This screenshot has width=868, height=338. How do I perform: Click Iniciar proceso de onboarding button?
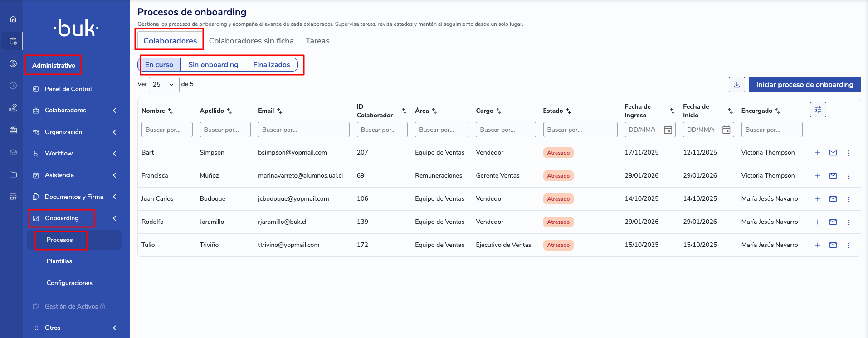click(x=804, y=85)
